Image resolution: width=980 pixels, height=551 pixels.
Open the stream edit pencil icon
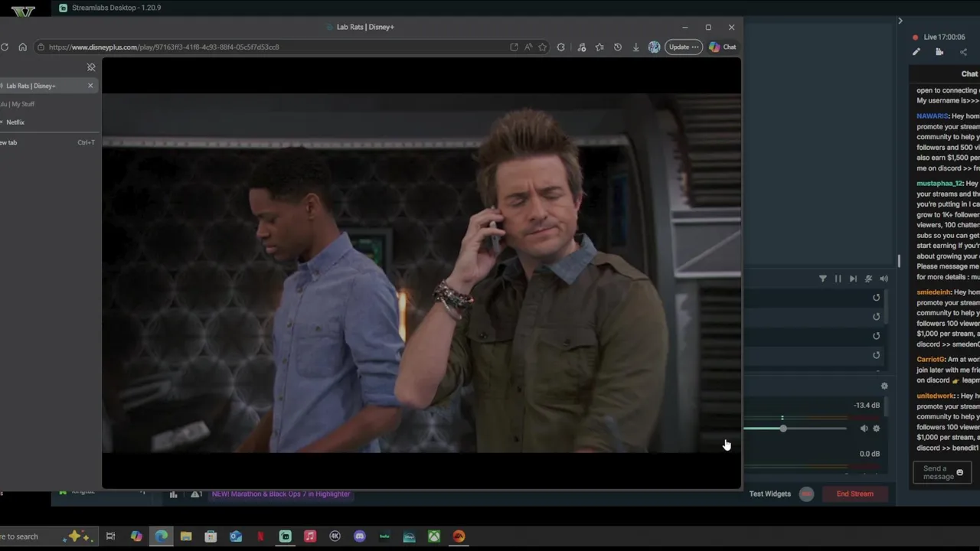916,52
